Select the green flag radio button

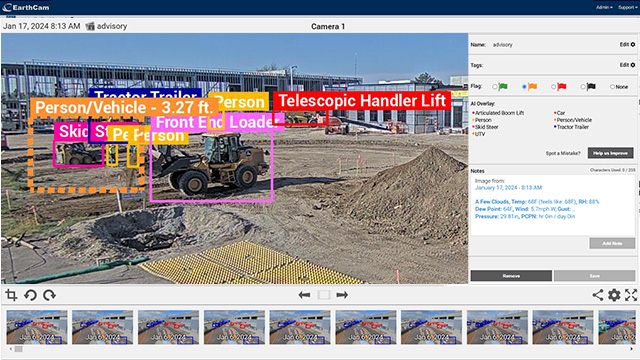point(495,87)
